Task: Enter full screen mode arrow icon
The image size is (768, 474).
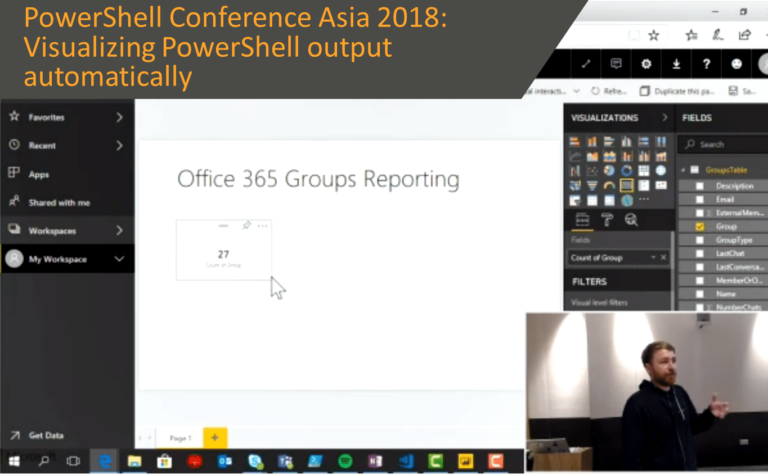Action: coord(586,64)
